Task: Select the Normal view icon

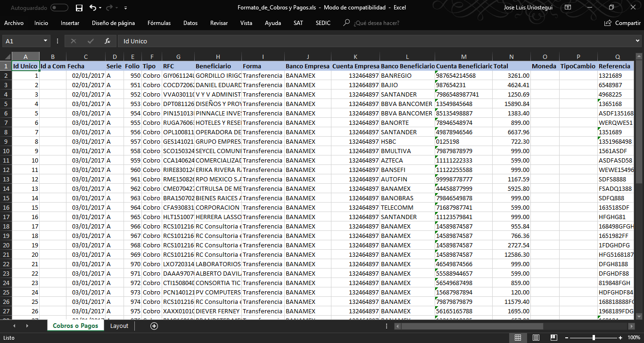Action: 518,338
